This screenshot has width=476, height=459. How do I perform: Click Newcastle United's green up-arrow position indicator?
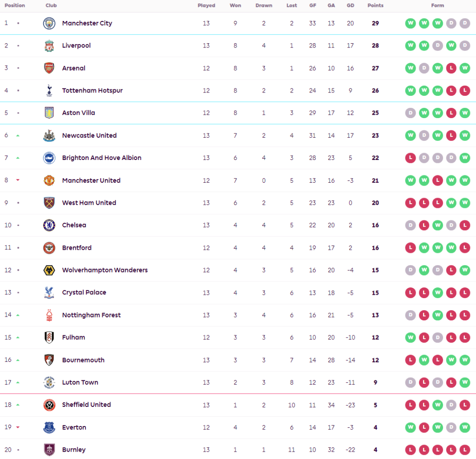pyautogui.click(x=18, y=136)
